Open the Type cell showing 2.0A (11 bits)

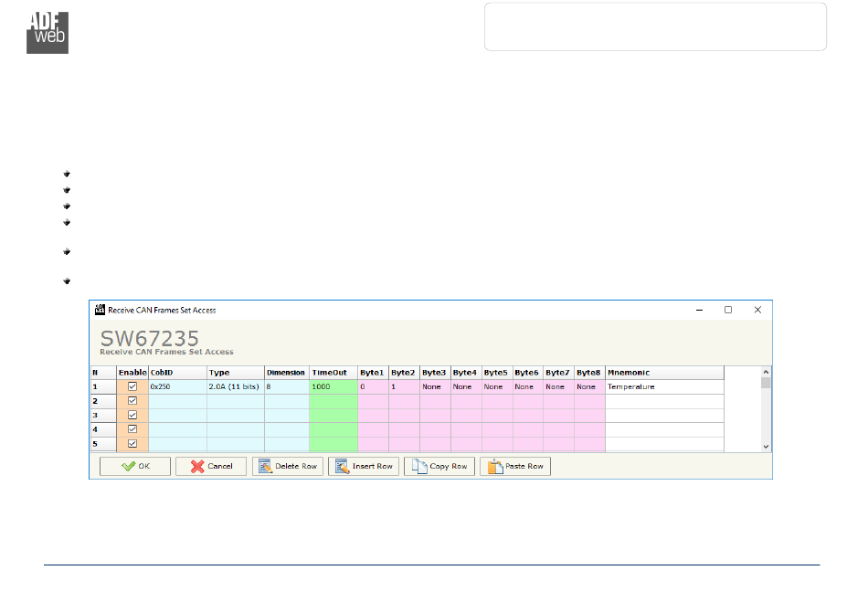pos(235,386)
